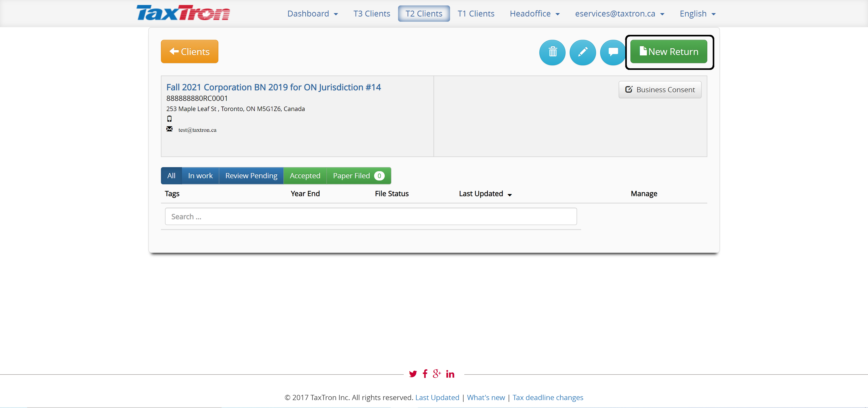Click the Tags column header
Viewport: 868px width, 408px height.
(x=172, y=194)
